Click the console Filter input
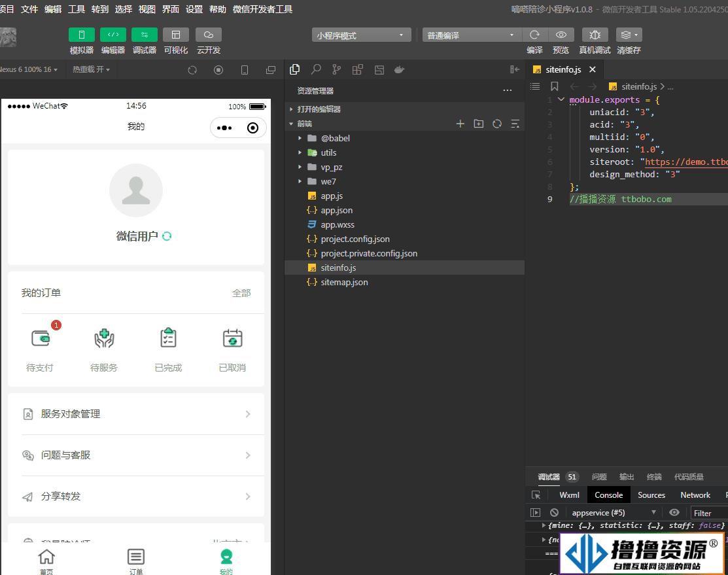 pyautogui.click(x=709, y=513)
